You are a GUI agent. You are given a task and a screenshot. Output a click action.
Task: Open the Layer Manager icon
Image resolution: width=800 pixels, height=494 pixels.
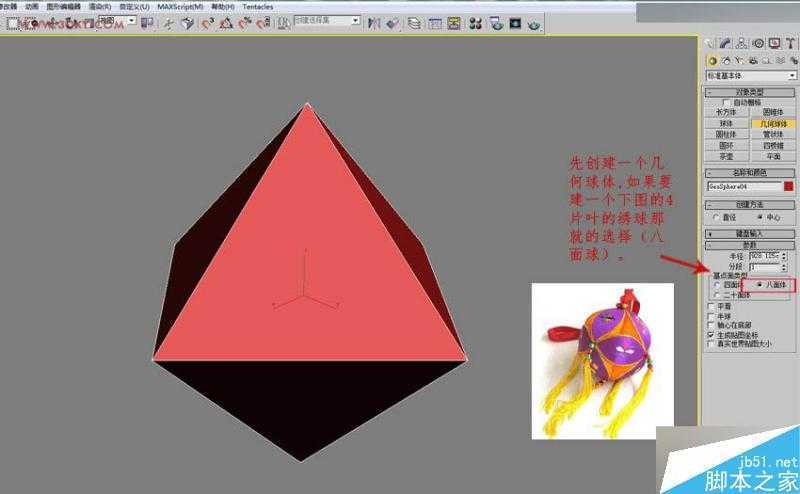414,23
